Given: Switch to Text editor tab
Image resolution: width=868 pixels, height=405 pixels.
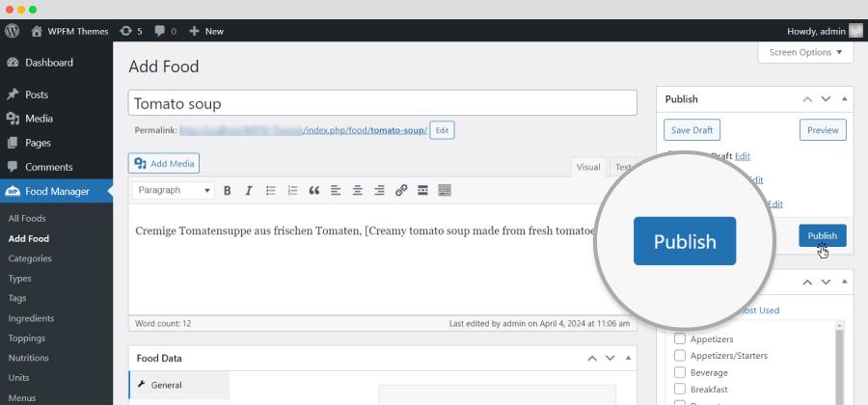Looking at the screenshot, I should coord(623,167).
